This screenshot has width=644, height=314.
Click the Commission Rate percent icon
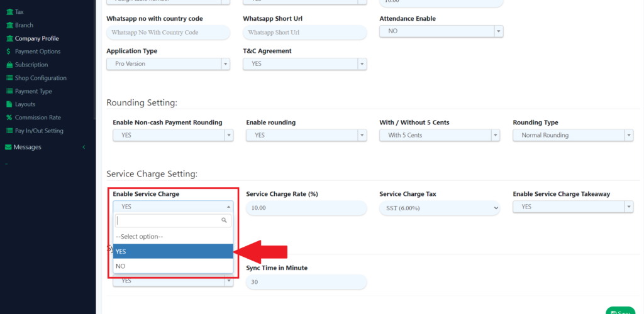click(x=9, y=117)
